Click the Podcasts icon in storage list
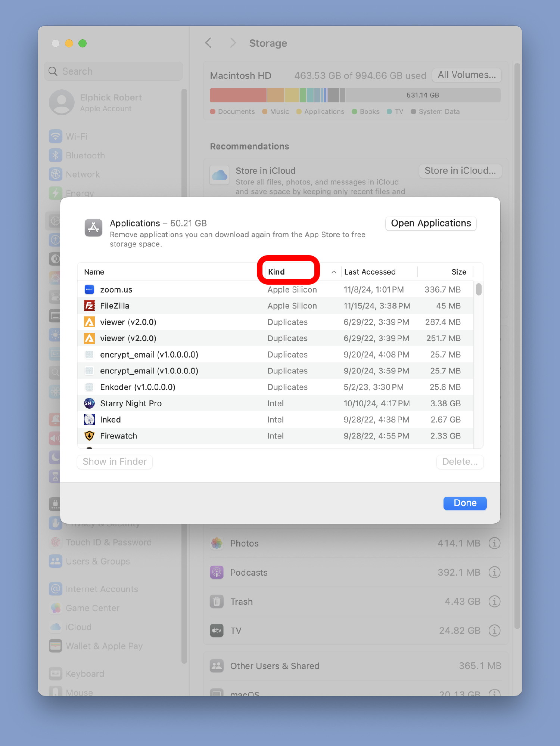The image size is (560, 746). point(217,572)
